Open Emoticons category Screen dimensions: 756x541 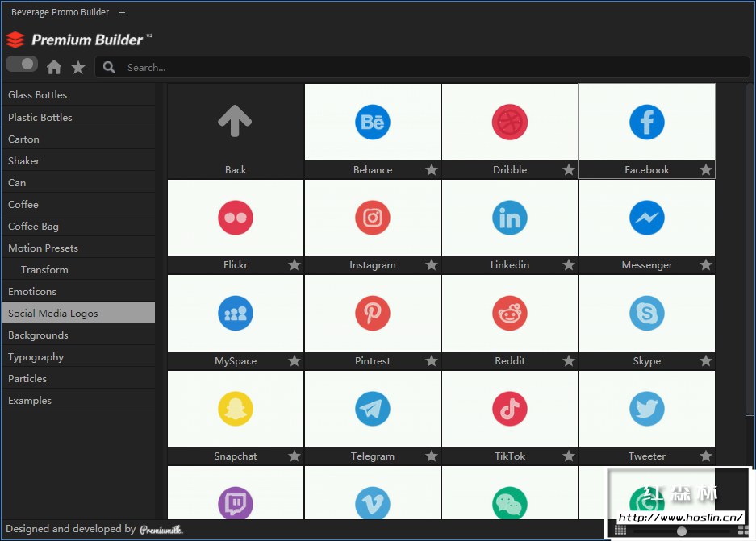tap(78, 291)
